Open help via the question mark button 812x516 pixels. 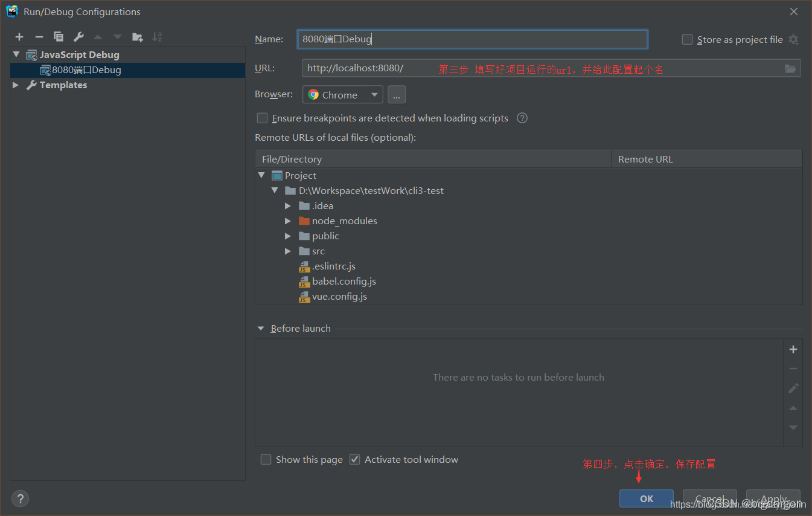pos(20,498)
